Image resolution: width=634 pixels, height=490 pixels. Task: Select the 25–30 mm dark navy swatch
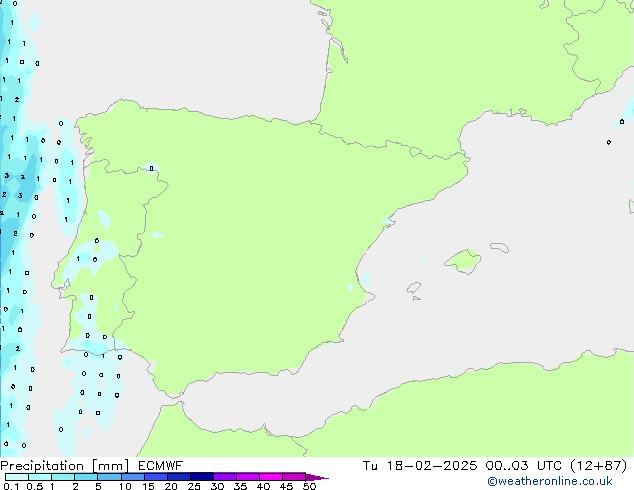click(x=201, y=477)
